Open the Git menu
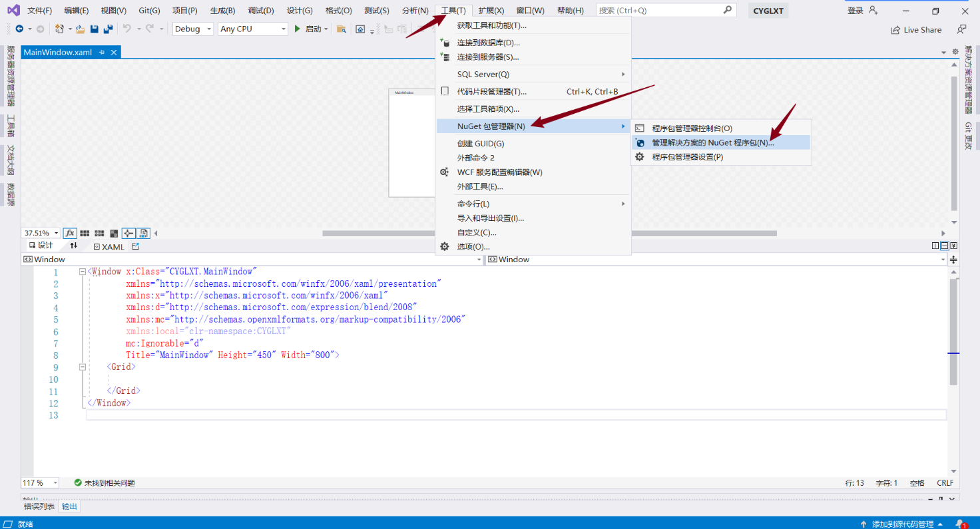 tap(149, 11)
